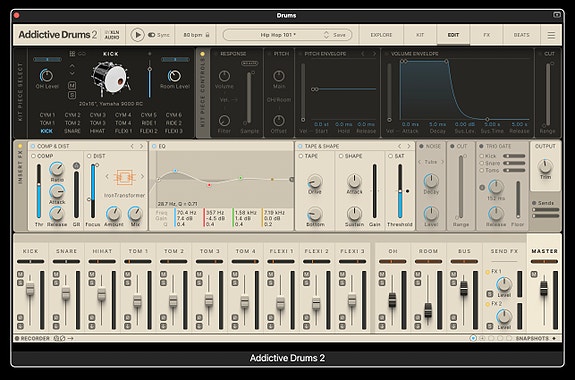This screenshot has width=575, height=380.
Task: Click the kick drum image
Action: pyautogui.click(x=111, y=78)
